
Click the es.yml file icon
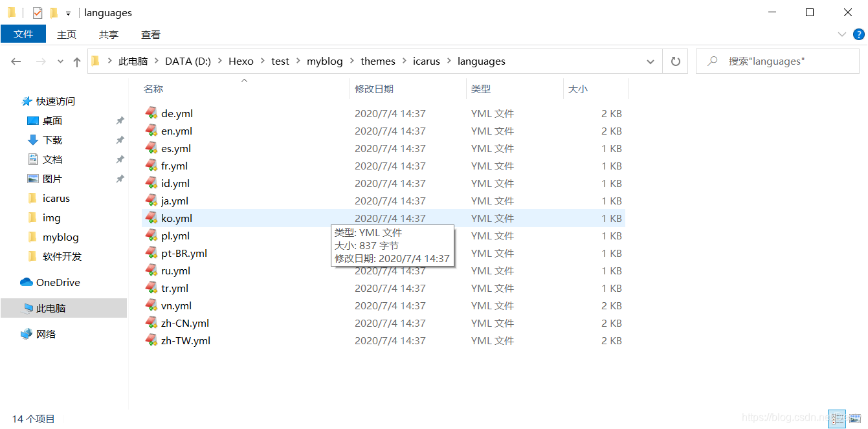click(151, 148)
